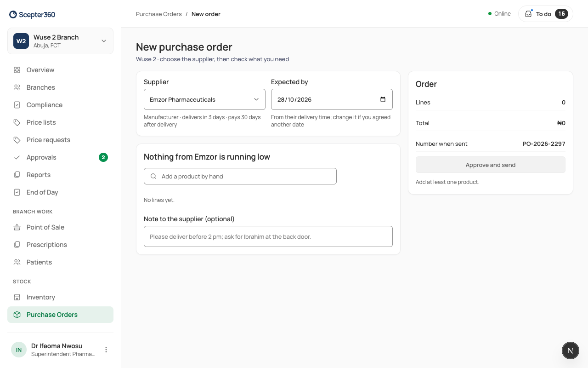Screen dimensions: 588x368
Task: Click the Expected by date field
Action: (x=332, y=99)
